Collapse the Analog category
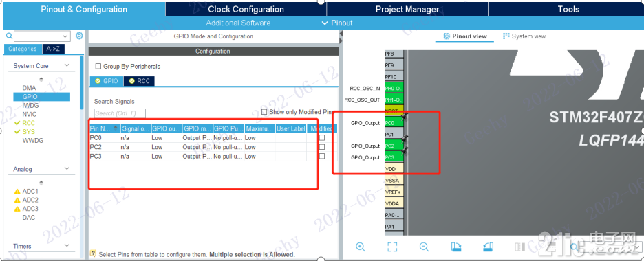This screenshot has height=261, width=644. pos(67,169)
